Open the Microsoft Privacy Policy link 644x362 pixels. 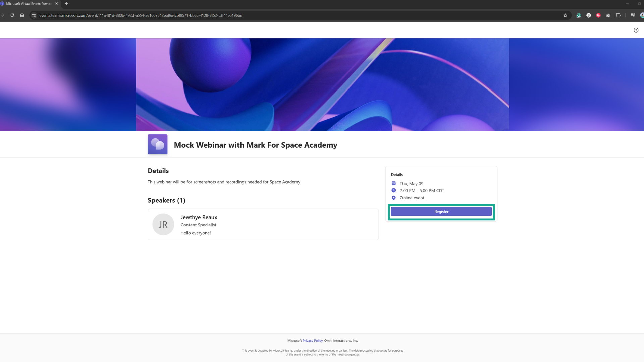[313, 341]
